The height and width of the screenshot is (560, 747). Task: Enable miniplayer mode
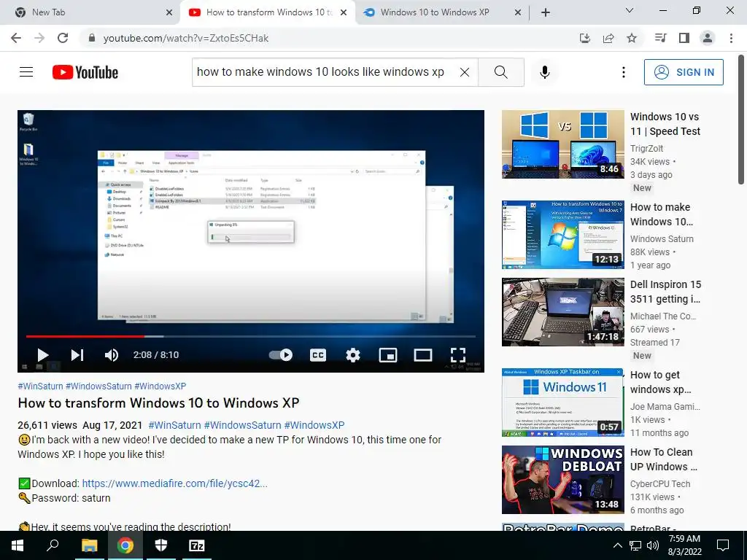point(388,355)
